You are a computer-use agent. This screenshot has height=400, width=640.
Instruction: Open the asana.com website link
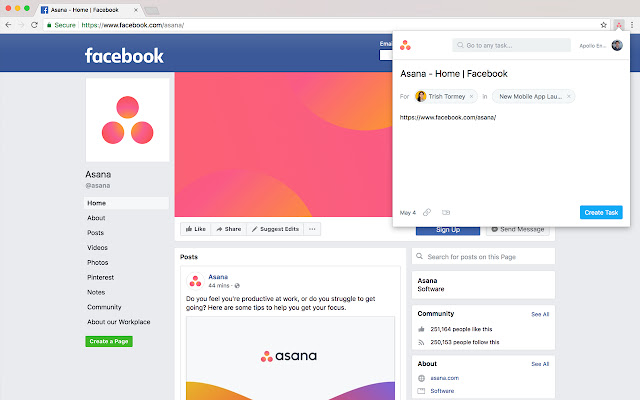click(444, 378)
